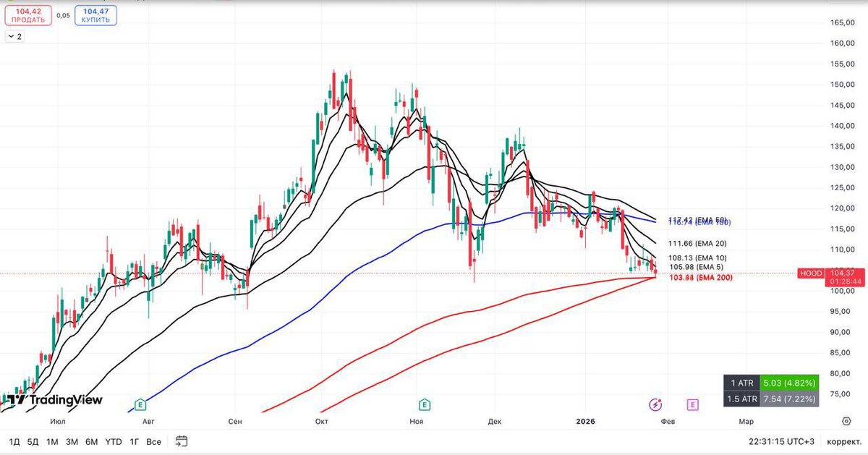Click the HOOD price label on axis
This screenshot has width=868, height=455.
click(x=809, y=273)
